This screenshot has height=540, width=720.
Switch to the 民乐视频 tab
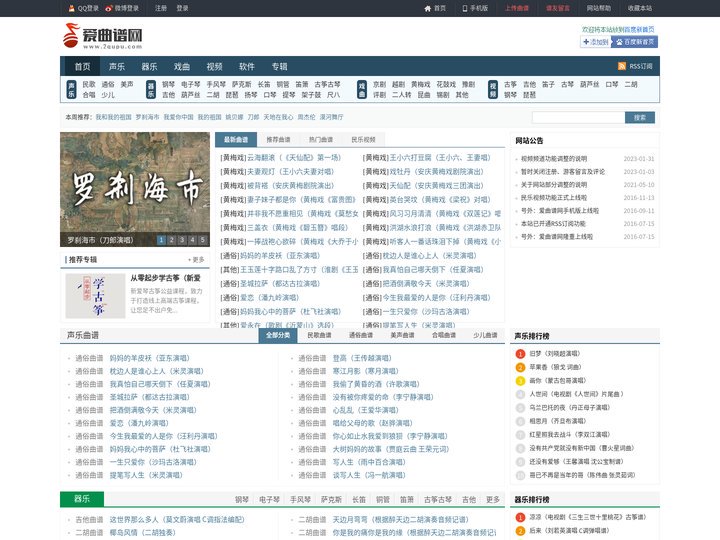pyautogui.click(x=363, y=140)
